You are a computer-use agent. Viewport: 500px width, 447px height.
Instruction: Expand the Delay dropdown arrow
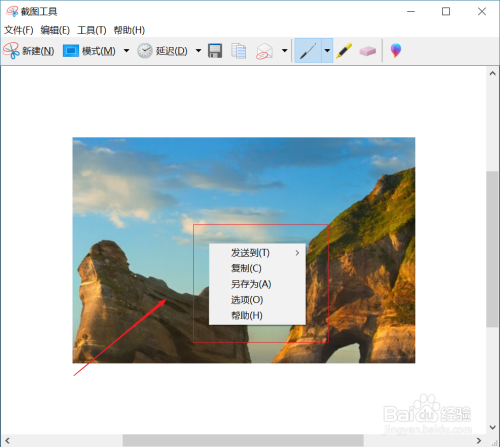198,51
